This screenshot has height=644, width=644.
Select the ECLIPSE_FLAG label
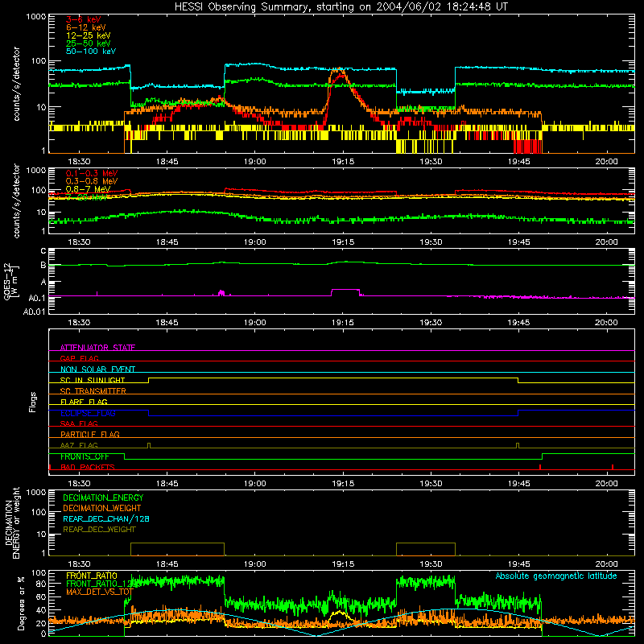[x=88, y=413]
